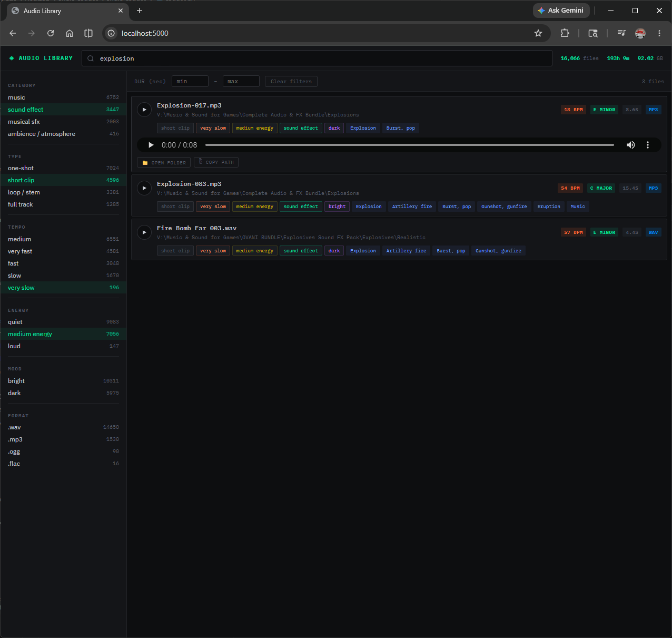
Task: Deselect the very slow tempo filter
Action: (63, 288)
